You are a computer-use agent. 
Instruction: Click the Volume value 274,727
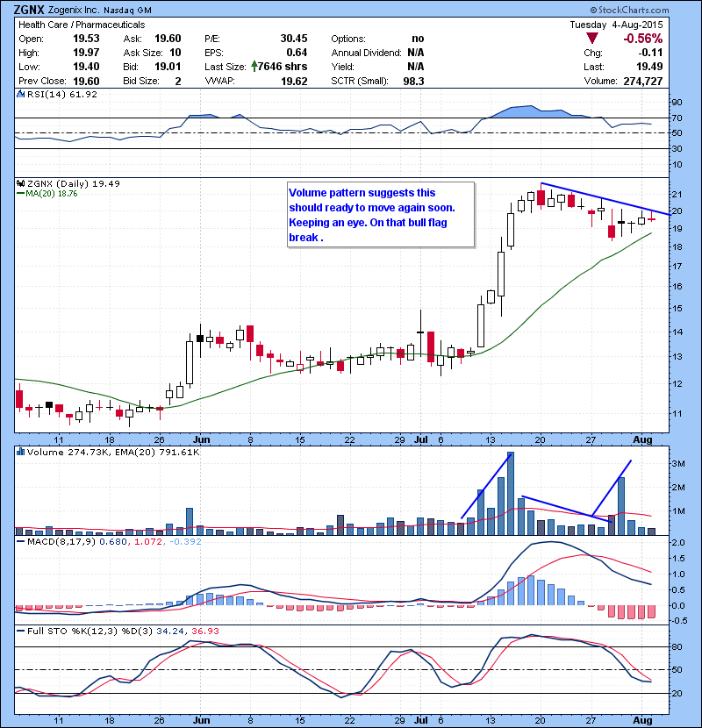click(x=643, y=81)
